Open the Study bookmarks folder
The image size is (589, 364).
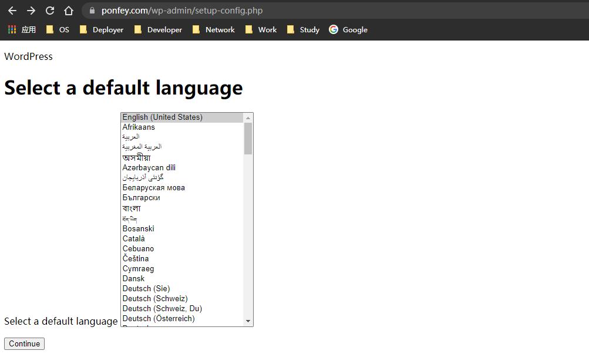(303, 30)
